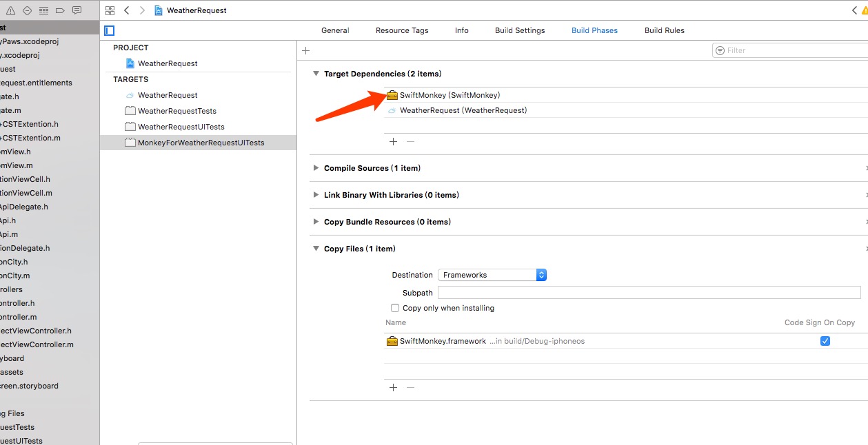The width and height of the screenshot is (868, 445).
Task: Select the SwiftMonkey.framework file row
Action: coord(625,341)
